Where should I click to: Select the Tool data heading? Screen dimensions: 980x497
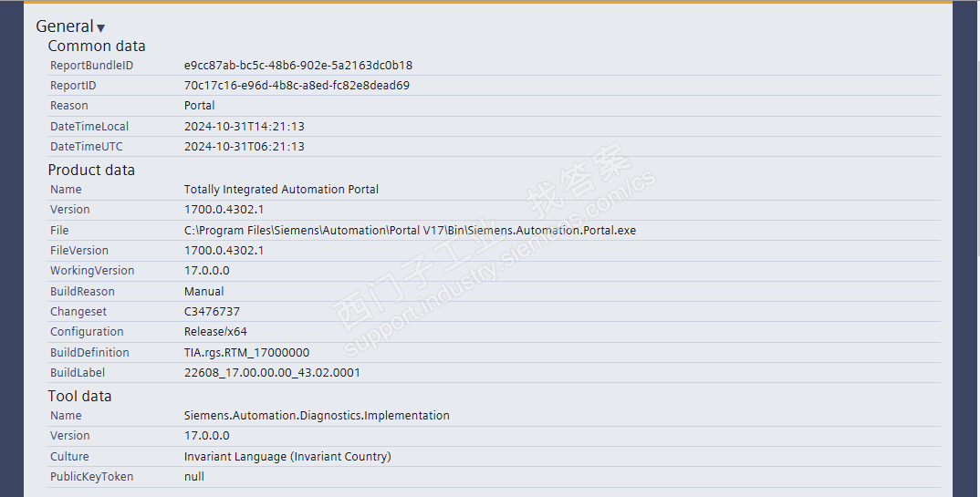(79, 396)
